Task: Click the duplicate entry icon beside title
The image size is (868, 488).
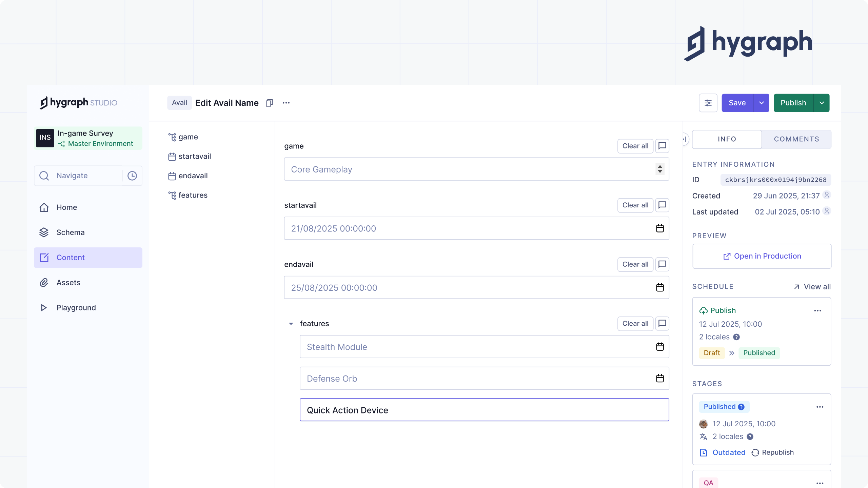Action: pos(269,103)
